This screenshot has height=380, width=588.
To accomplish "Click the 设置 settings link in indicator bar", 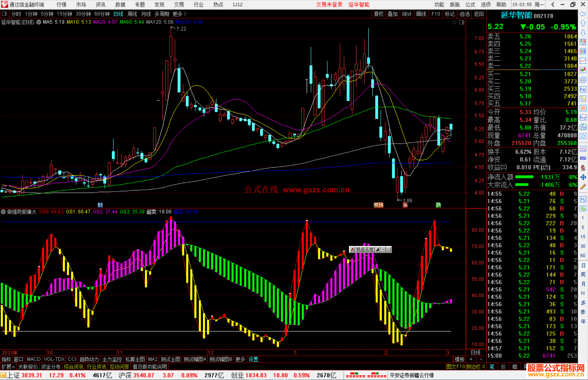I will point(253,359).
